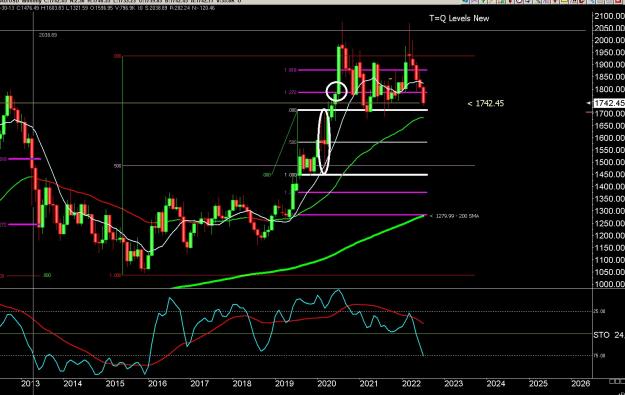625x395 pixels.
Task: Click the 2021 year label on time axis
Action: [369, 384]
